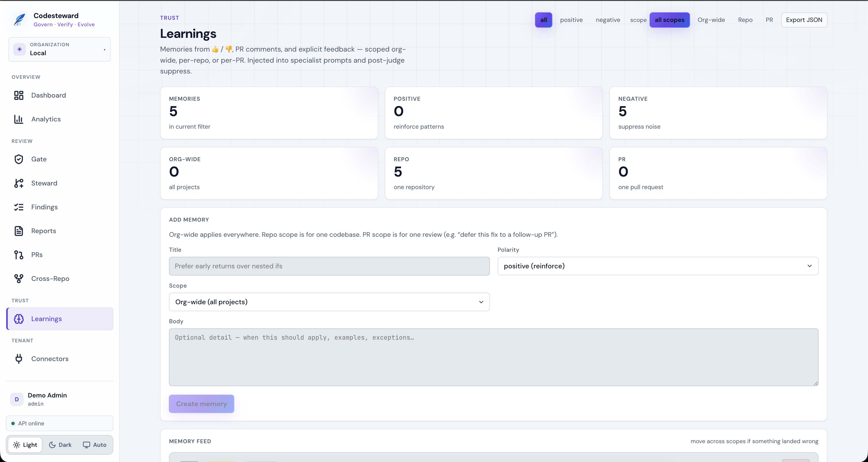Click the Codesteward feather logo
This screenshot has width=868, height=462.
(20, 20)
